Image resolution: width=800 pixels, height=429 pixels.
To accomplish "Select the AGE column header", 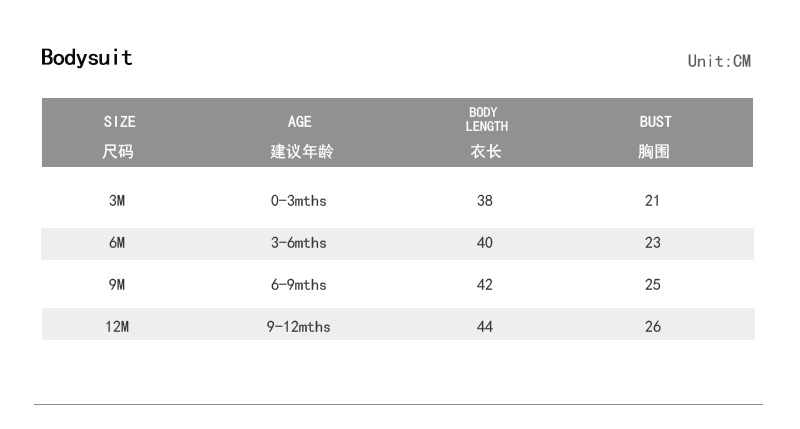I will 300,122.
